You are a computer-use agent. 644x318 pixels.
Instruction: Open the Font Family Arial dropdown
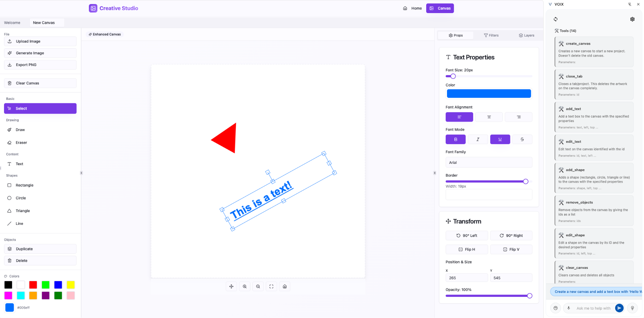[489, 163]
